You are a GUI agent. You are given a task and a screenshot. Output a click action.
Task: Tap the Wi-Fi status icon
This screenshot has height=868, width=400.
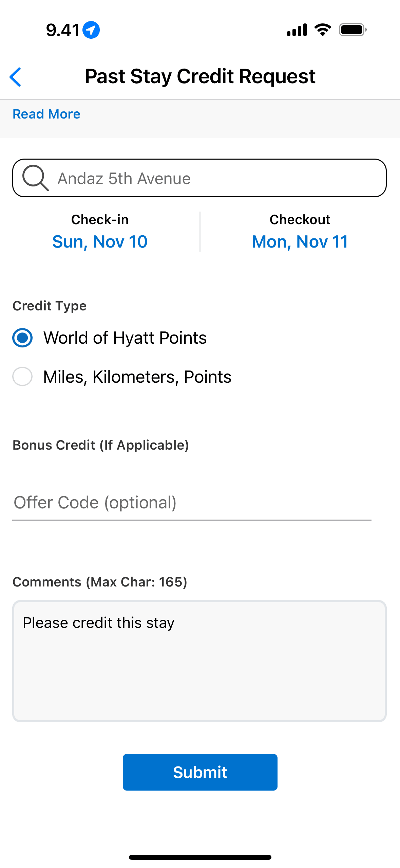coord(323,30)
